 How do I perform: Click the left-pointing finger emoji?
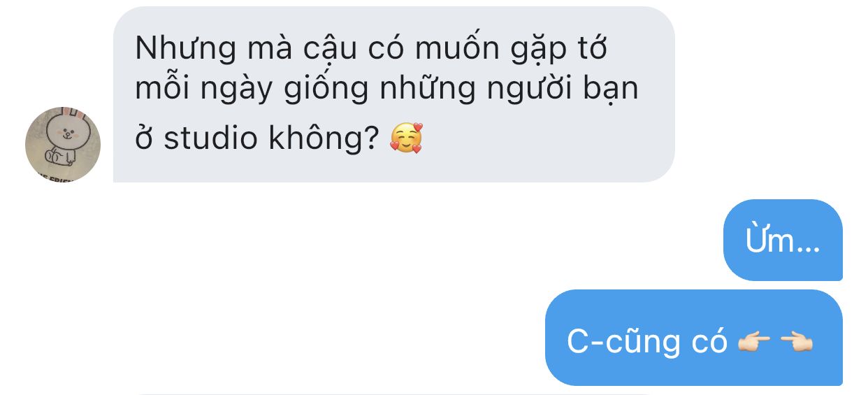coord(796,342)
